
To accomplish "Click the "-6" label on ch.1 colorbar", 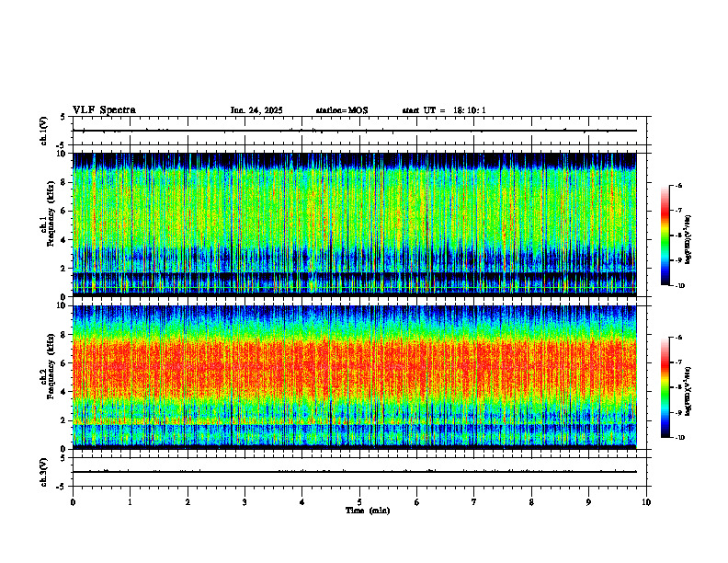I will point(677,185).
